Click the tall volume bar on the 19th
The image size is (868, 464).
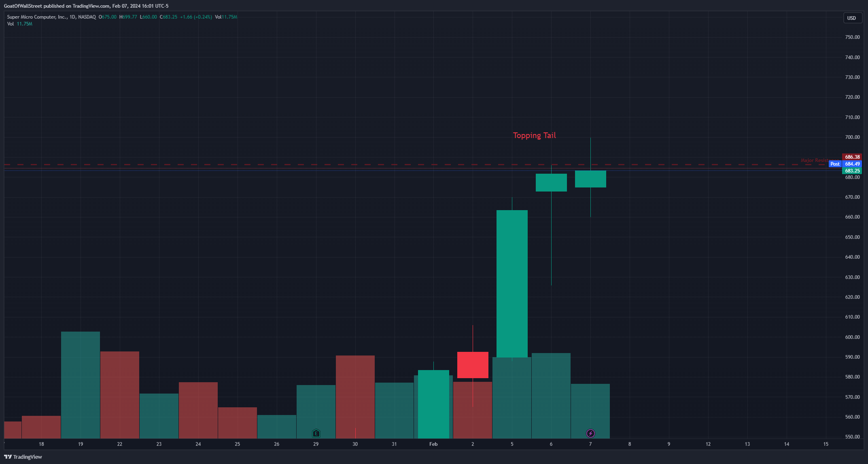[x=81, y=385]
